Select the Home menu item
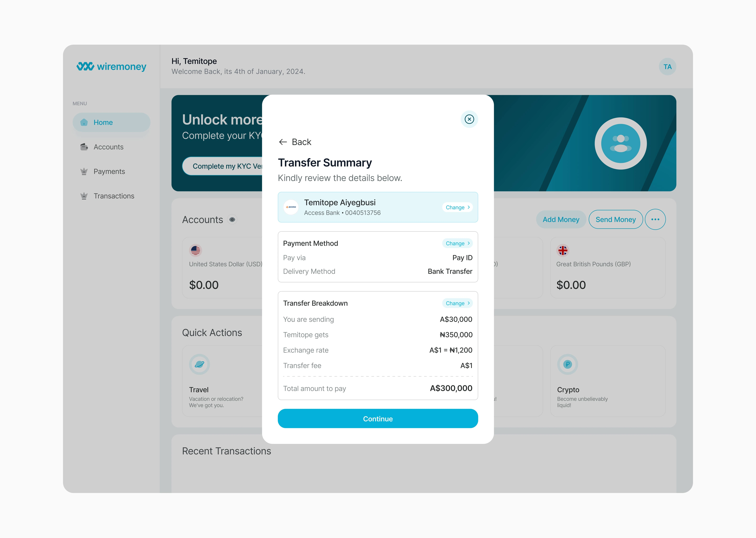756x538 pixels. pyautogui.click(x=111, y=122)
